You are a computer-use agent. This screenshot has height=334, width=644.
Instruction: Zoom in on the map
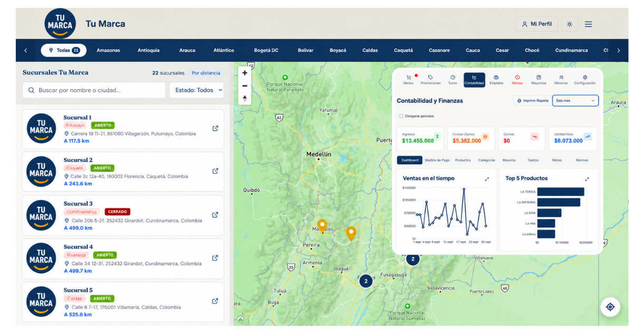pyautogui.click(x=245, y=73)
